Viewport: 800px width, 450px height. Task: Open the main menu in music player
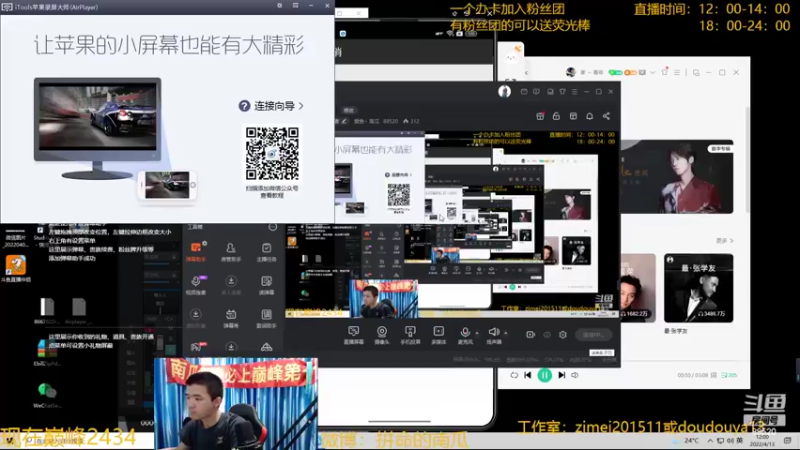(x=677, y=72)
